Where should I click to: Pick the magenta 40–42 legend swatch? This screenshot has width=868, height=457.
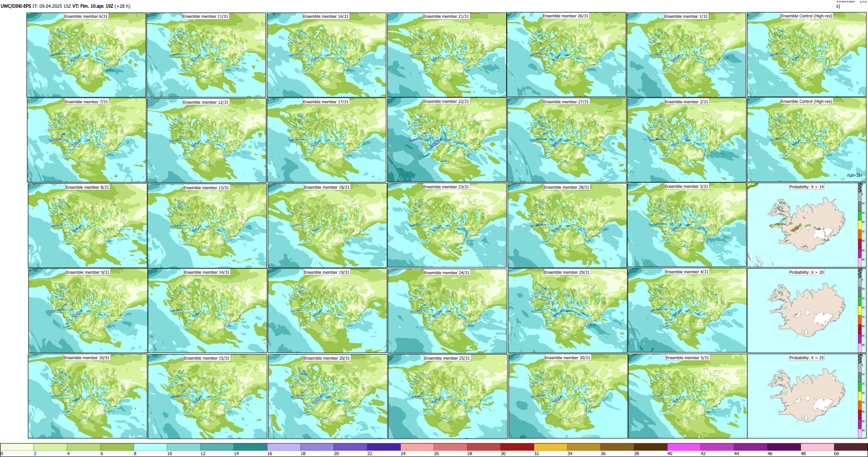tap(684, 447)
